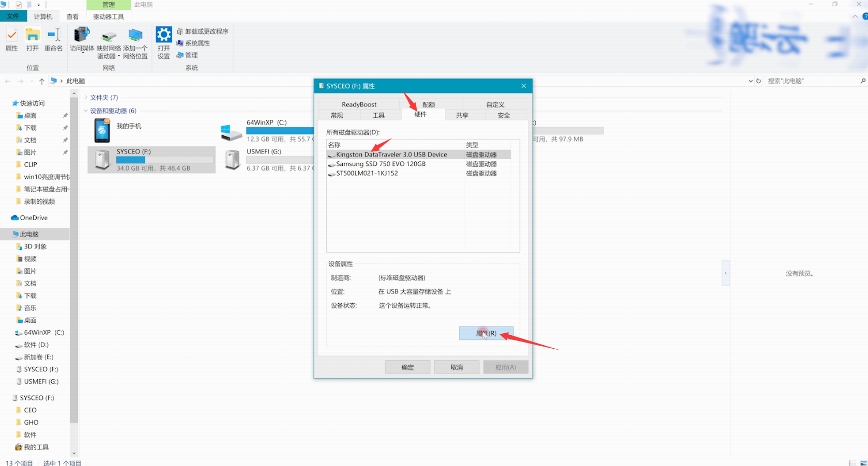Collapse the ribbon with the chevron
This screenshot has height=466, width=868.
855,17
